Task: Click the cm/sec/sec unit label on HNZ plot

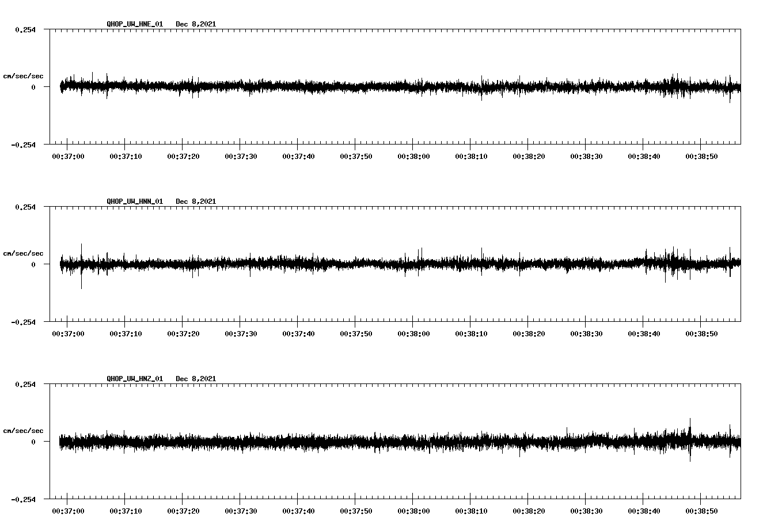Action: point(23,431)
